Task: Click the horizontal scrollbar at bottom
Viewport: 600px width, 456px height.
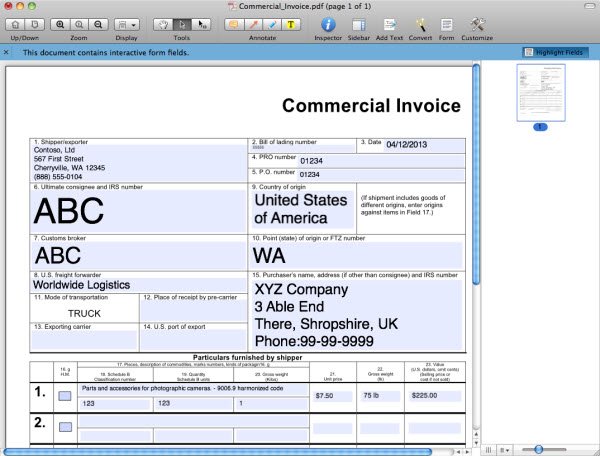Action: (x=218, y=452)
